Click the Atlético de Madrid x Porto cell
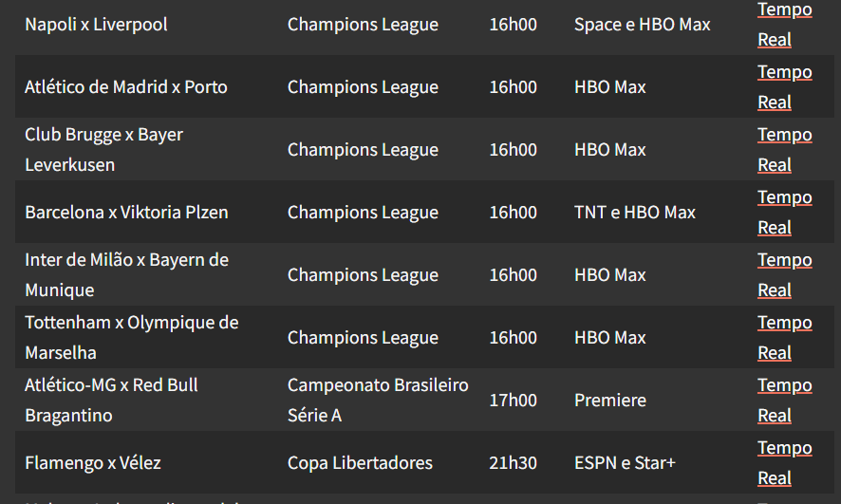Viewport: 841px width, 504px height. pyautogui.click(x=126, y=87)
